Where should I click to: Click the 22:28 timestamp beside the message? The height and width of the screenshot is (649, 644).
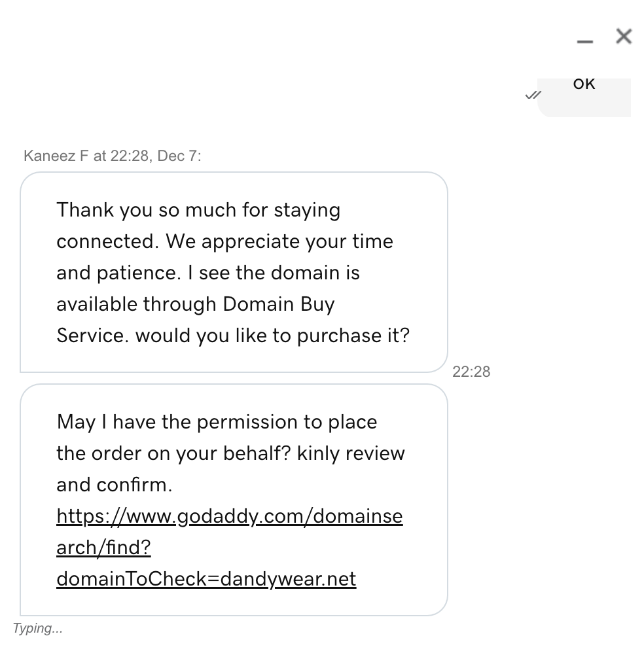(471, 372)
